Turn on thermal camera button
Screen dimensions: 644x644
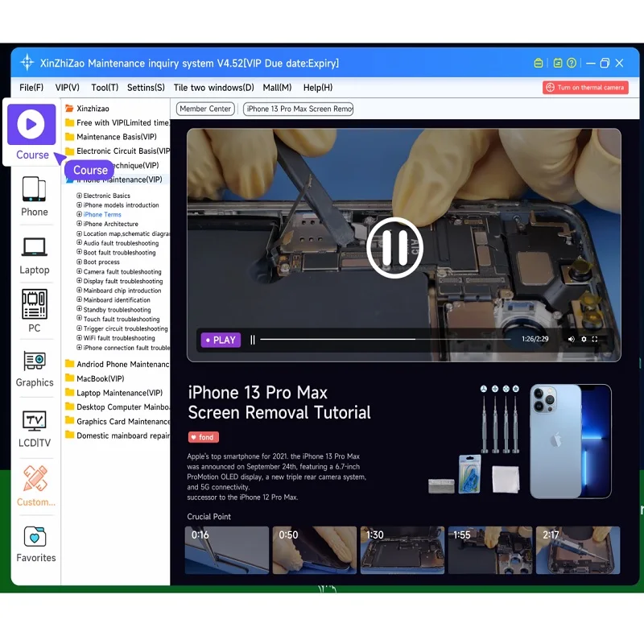[x=585, y=88]
